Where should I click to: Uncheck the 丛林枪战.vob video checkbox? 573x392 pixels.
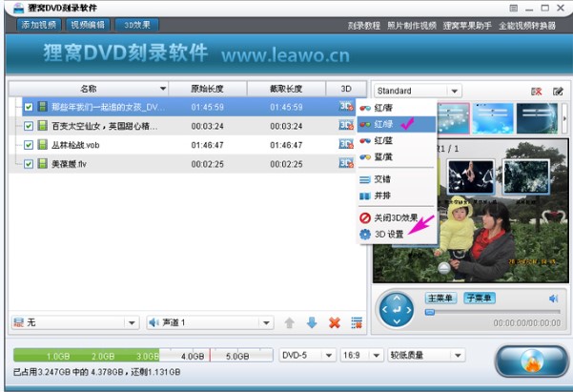point(29,145)
